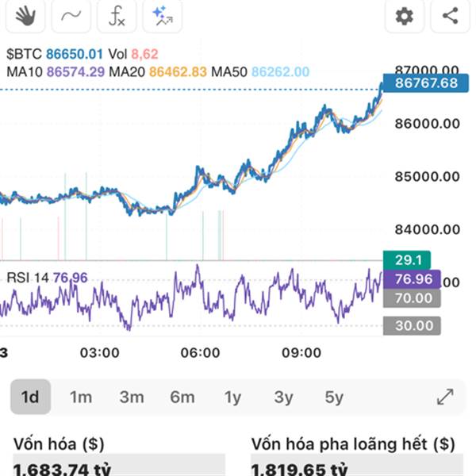This screenshot has width=476, height=476.
Task: Select the 1d time range tab
Action: [30, 397]
